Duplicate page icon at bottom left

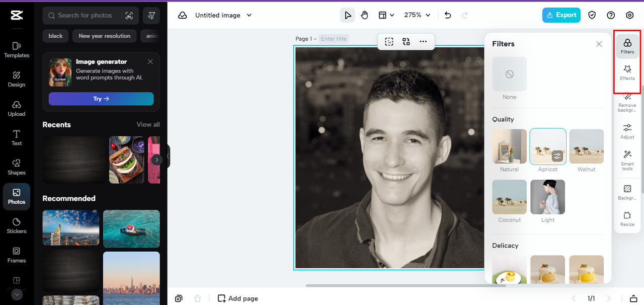tap(179, 298)
